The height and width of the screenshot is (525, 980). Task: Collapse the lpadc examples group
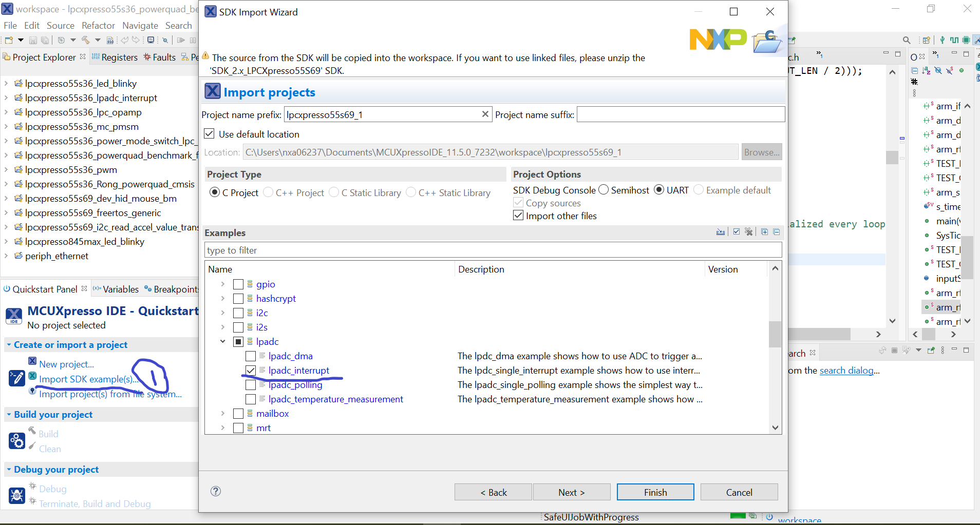click(222, 341)
